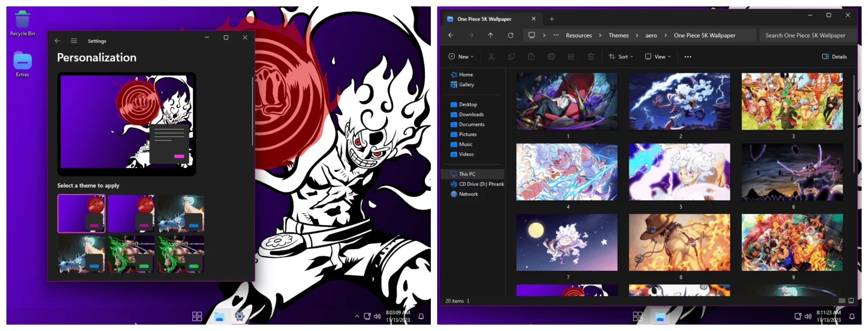Click the Rename icon in Explorer toolbar
The image size is (868, 331).
(x=551, y=57)
